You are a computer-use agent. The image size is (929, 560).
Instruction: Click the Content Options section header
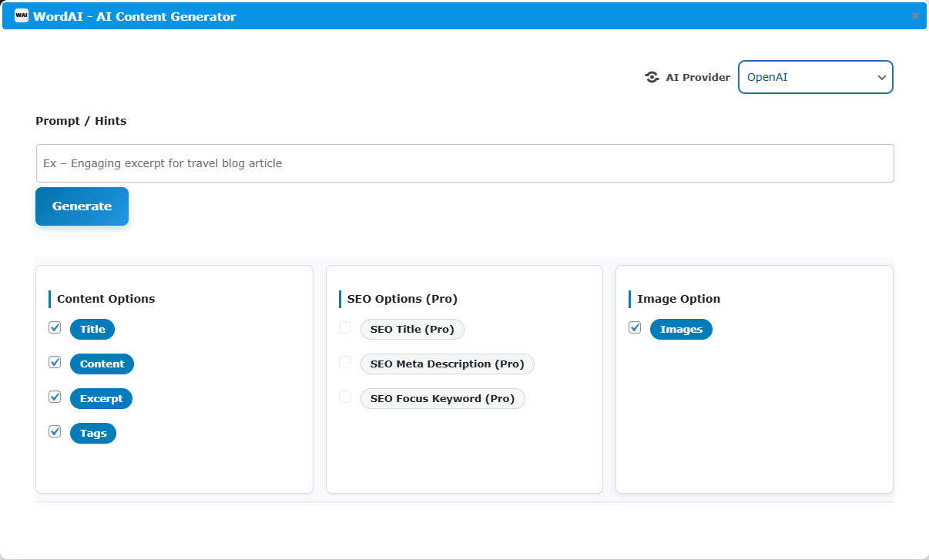pos(105,299)
